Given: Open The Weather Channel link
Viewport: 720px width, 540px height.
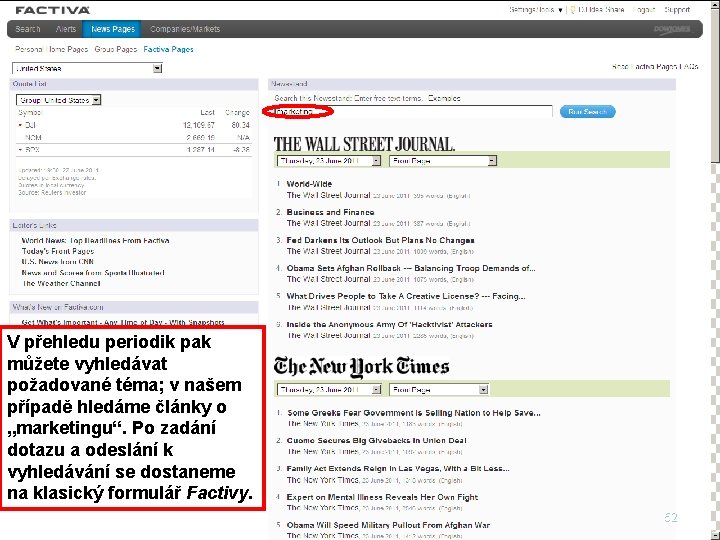Looking at the screenshot, I should pos(61,283).
